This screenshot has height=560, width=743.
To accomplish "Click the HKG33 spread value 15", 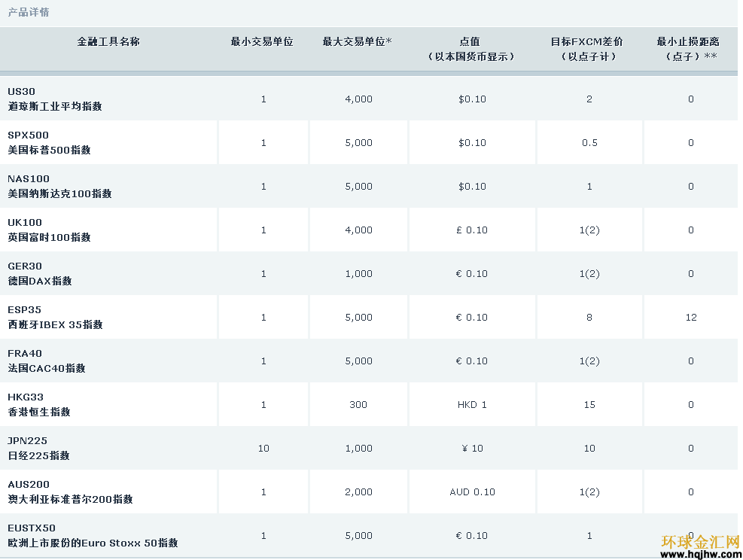I will tap(589, 404).
